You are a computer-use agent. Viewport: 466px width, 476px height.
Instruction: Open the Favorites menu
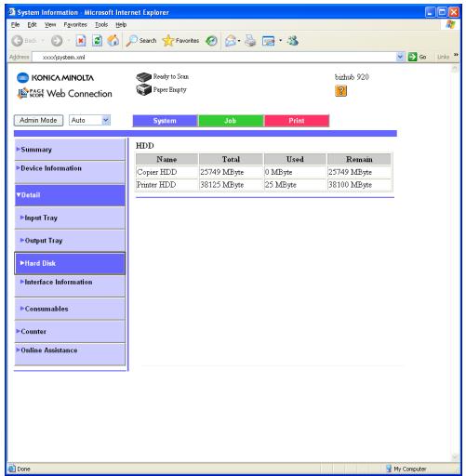75,25
